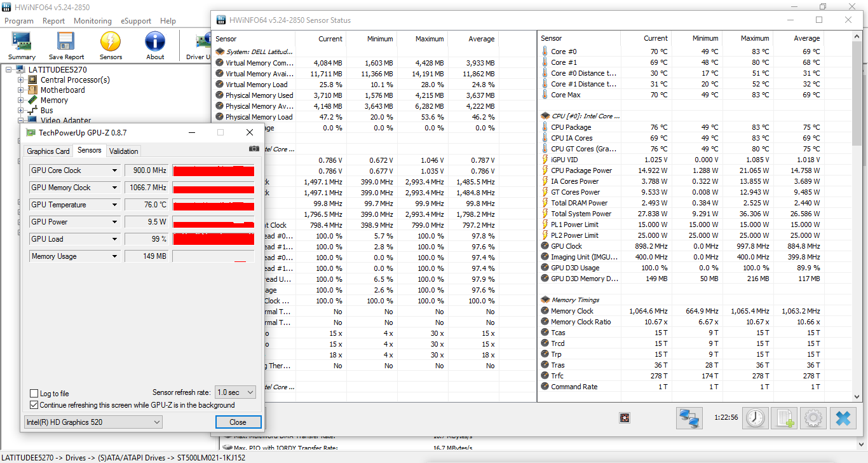Click the Average column header in right pane
Viewport: 868px width, 463px height.
click(799, 38)
